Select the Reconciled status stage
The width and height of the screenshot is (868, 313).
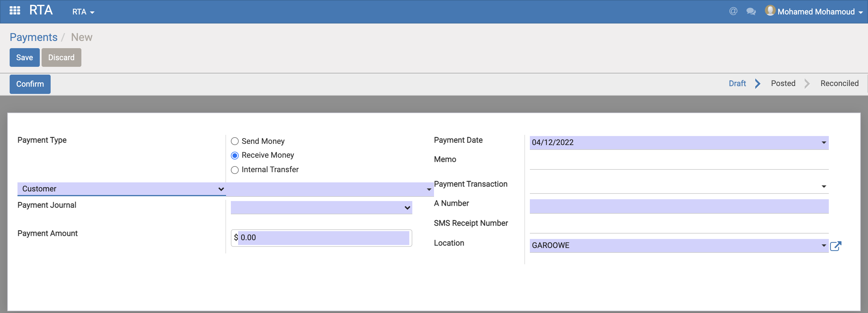(x=839, y=83)
